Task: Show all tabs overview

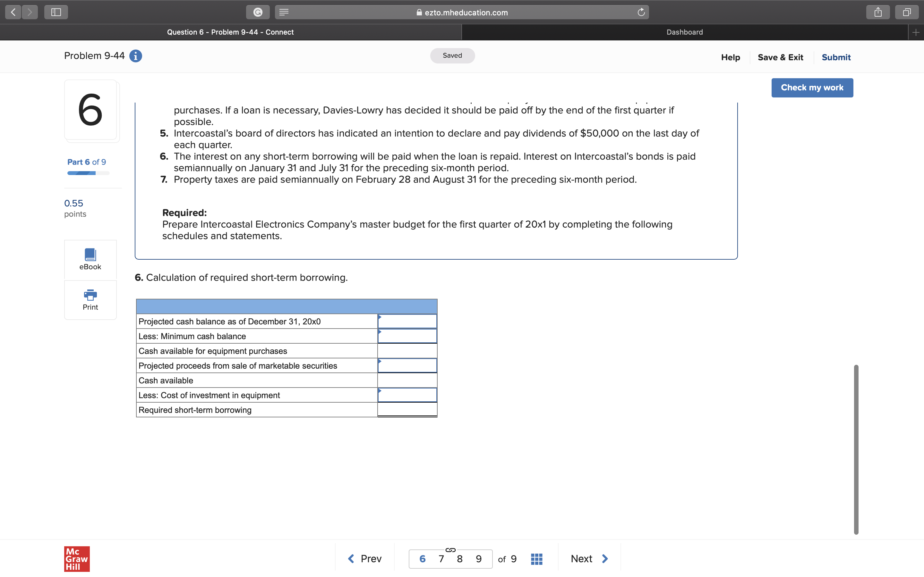Action: tap(906, 12)
